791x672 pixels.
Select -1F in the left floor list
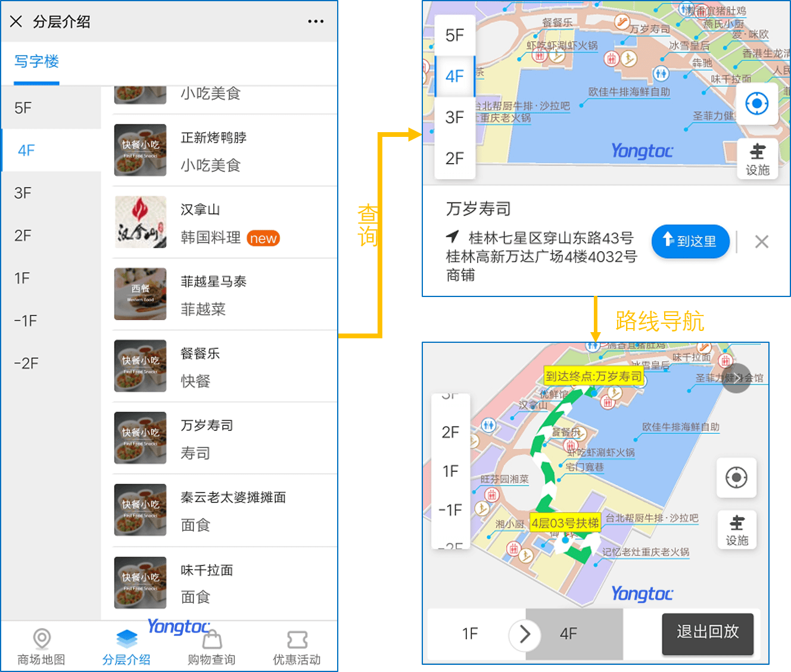[51, 321]
